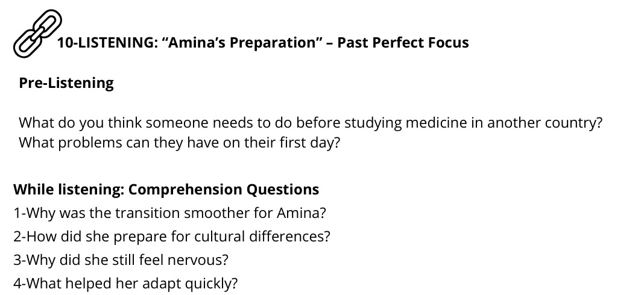Click the name "Amina" in question 1
The image size is (644, 295).
click(x=298, y=213)
